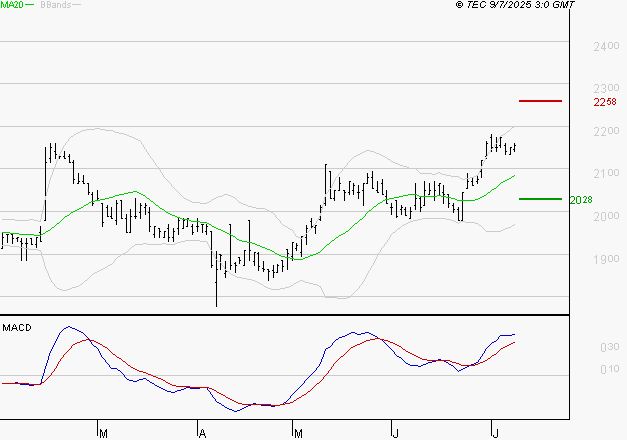This screenshot has height=440, width=627.
Task: Click the second M month marker
Action: coord(298,432)
